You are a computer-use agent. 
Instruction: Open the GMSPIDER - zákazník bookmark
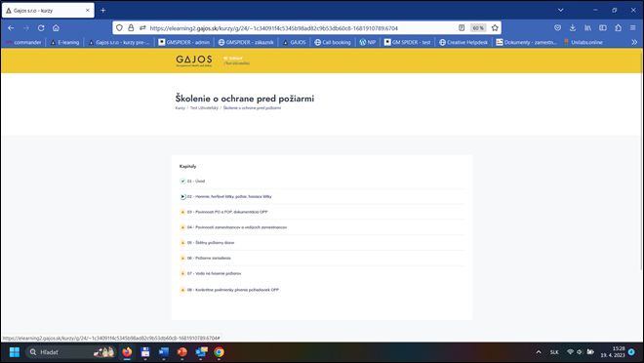click(x=246, y=42)
